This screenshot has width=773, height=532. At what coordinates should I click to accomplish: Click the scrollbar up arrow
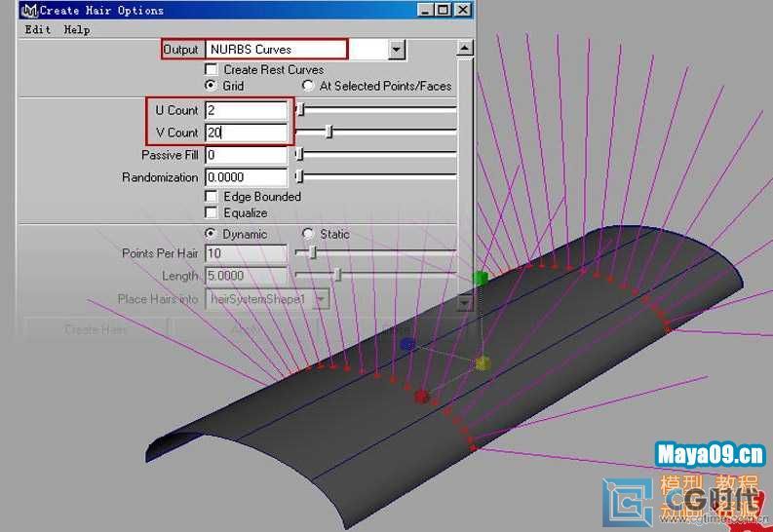pyautogui.click(x=465, y=48)
